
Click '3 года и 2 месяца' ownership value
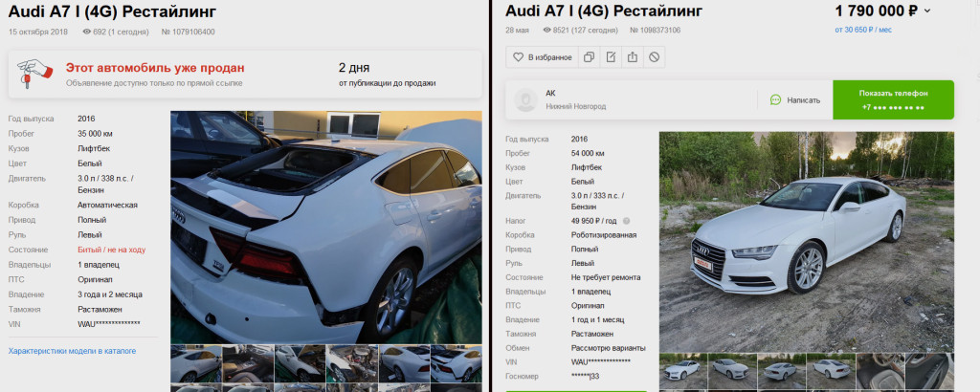[x=110, y=294]
